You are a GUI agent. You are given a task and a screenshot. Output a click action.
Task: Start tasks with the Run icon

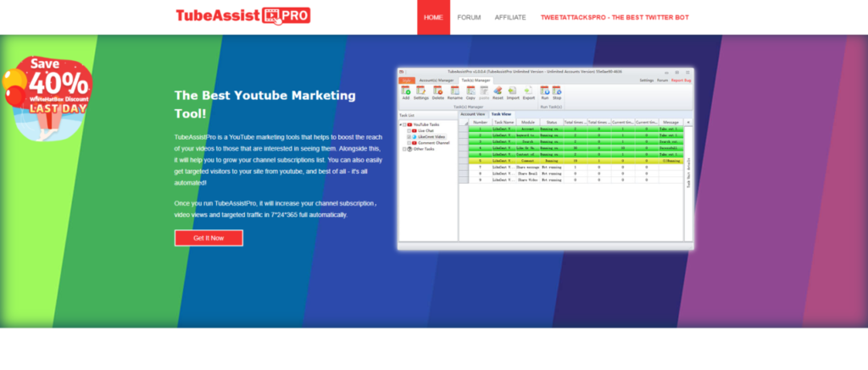pos(545,90)
